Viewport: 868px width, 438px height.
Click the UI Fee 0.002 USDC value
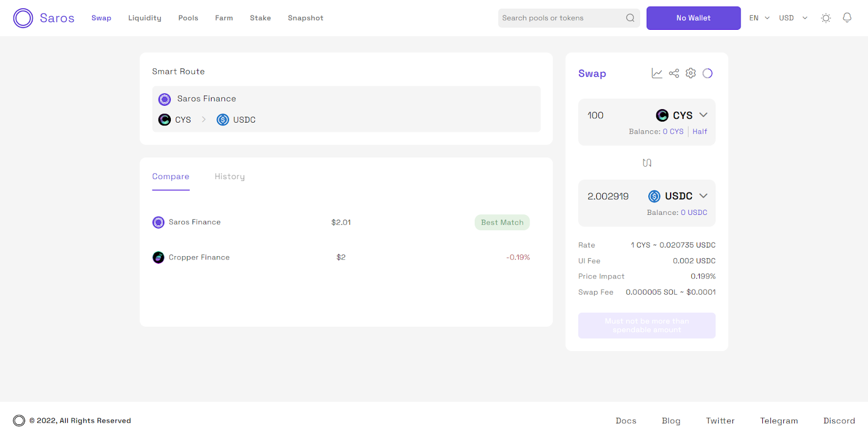coord(694,261)
